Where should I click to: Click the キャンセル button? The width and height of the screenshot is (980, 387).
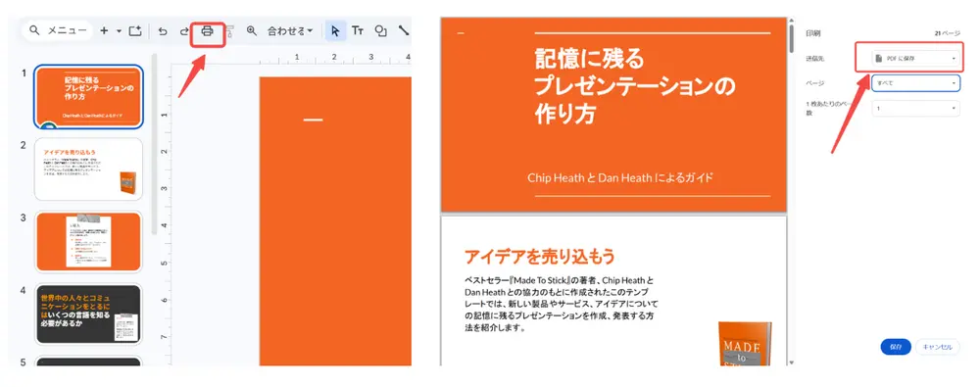(938, 347)
